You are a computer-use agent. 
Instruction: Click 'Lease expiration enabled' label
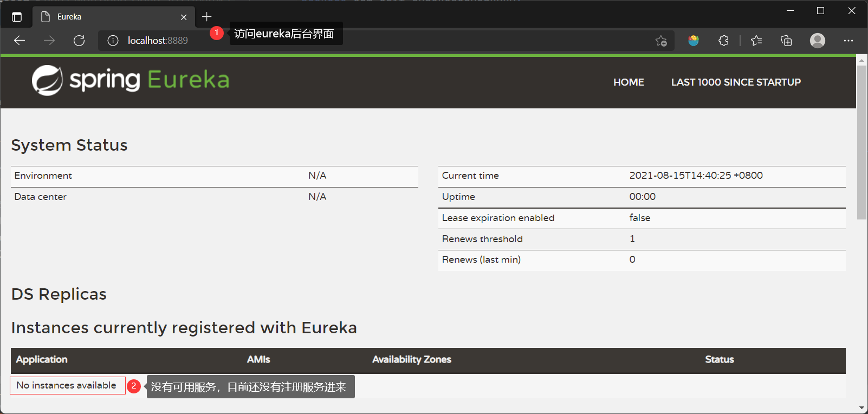(498, 218)
